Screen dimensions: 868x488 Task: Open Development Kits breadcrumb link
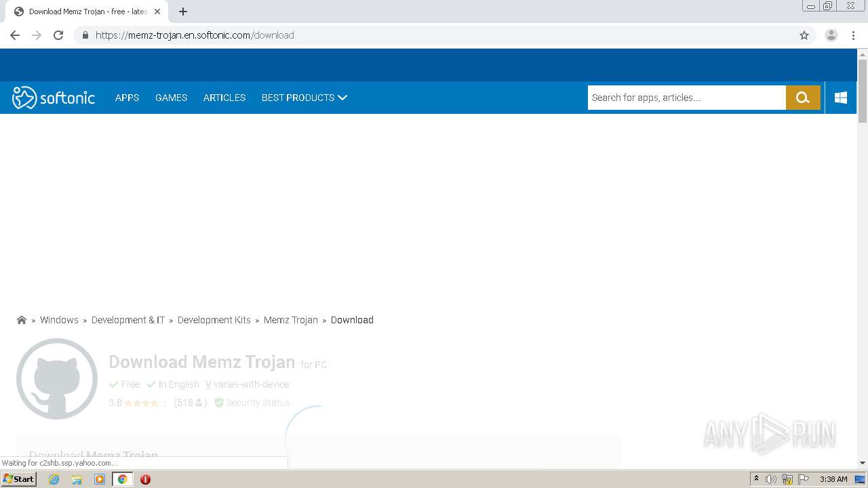point(214,320)
